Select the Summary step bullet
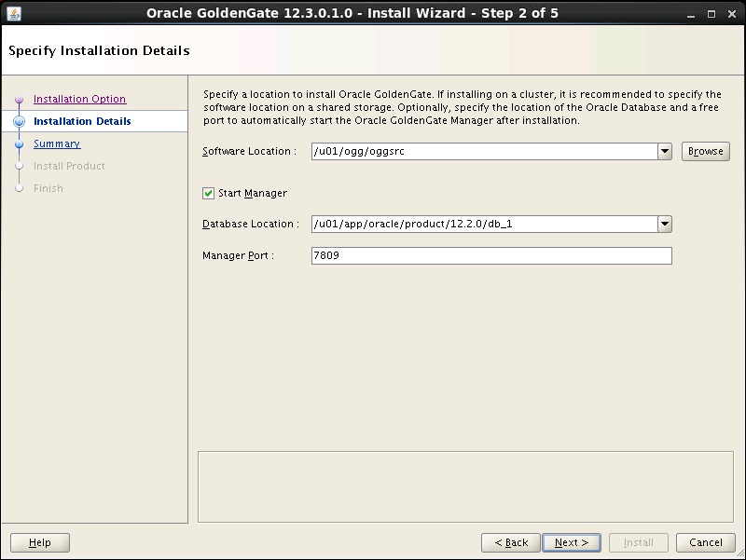This screenshot has width=746, height=560. (19, 143)
